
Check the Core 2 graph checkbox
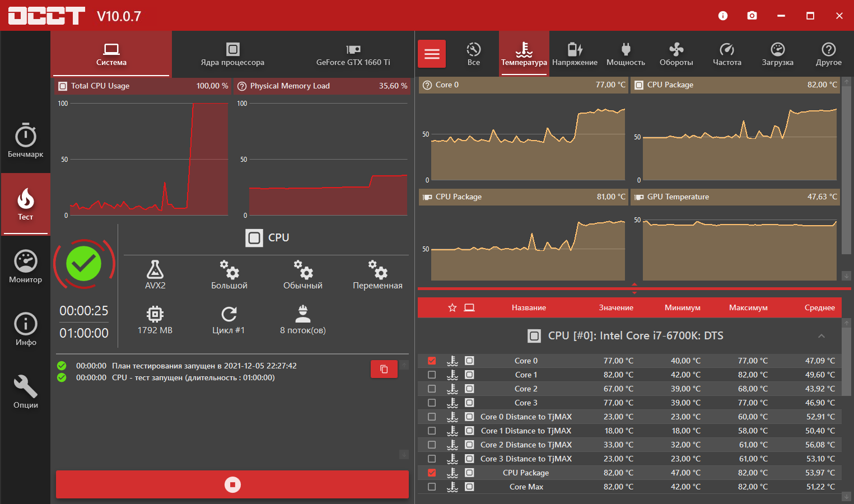tap(432, 389)
